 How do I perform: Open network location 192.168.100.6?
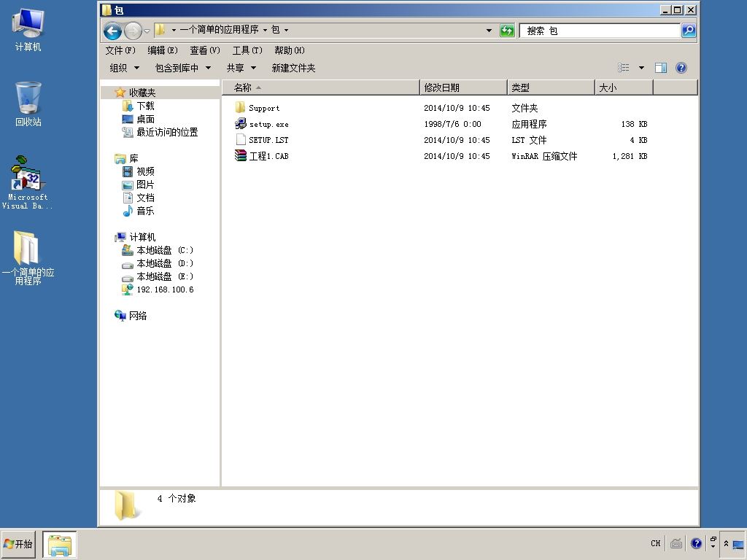pos(165,289)
